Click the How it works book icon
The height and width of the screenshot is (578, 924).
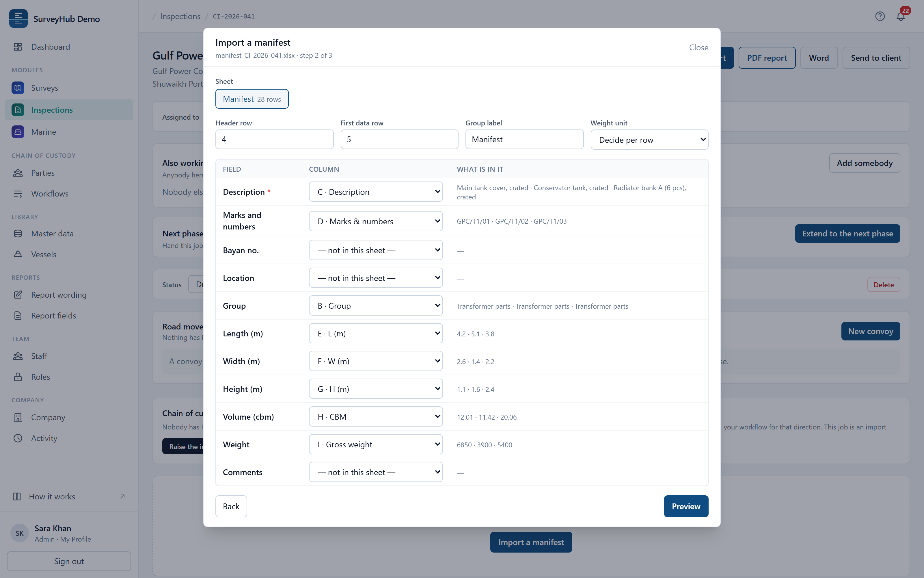point(17,496)
